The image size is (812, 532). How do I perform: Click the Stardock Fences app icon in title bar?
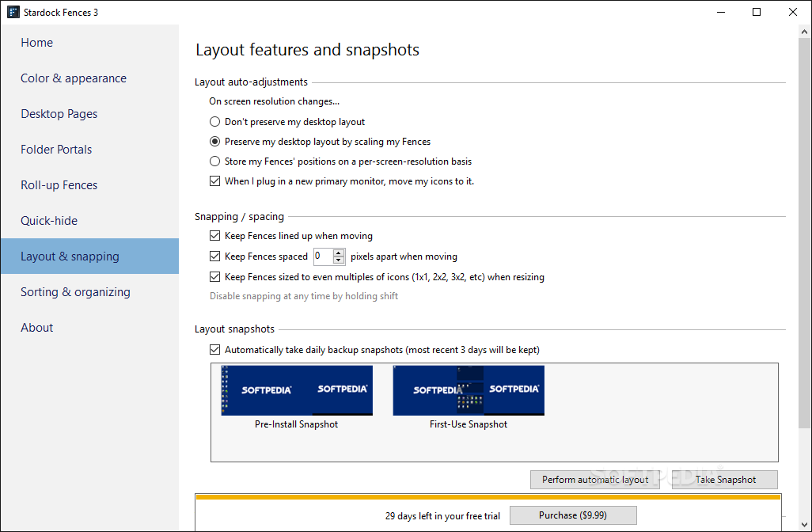13,12
